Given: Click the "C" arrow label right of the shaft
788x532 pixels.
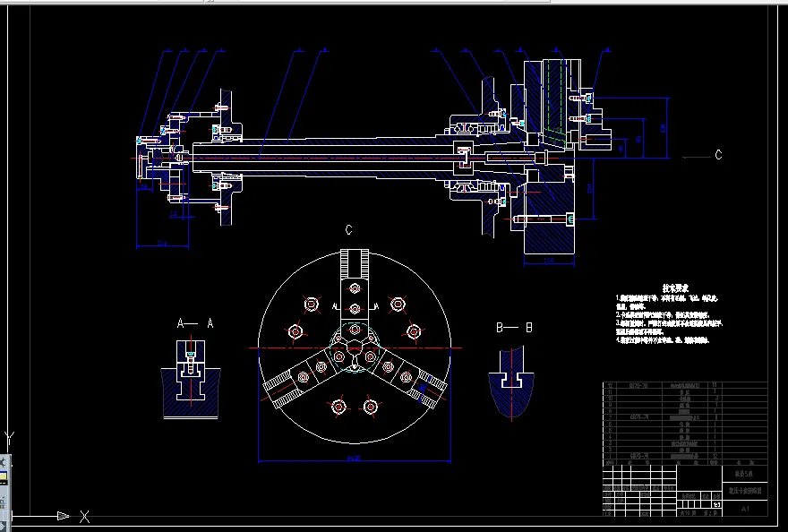Looking at the screenshot, I should pos(718,155).
